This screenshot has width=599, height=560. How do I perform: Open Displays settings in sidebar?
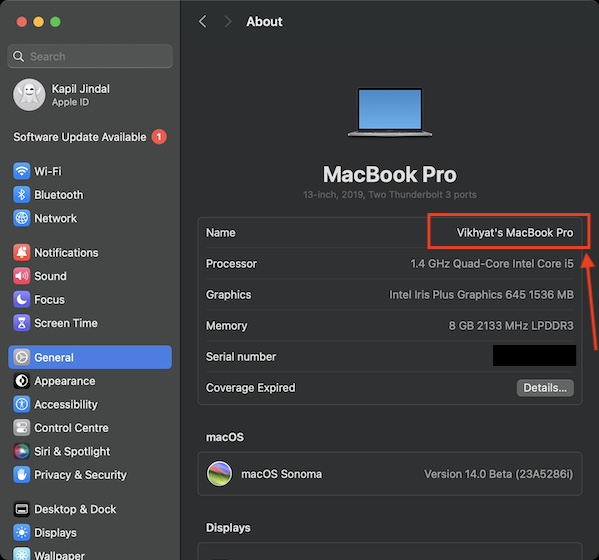point(90,532)
